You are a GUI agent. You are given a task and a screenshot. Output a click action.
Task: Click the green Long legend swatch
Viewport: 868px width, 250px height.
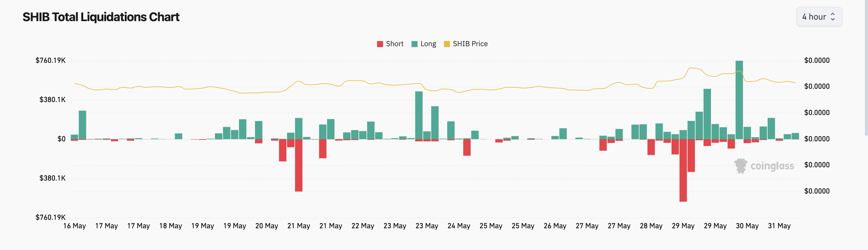(x=414, y=44)
